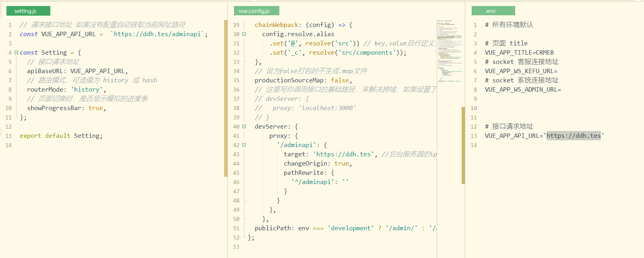This screenshot has width=644, height=258.
Task: Click the '# 所有环境默认' comment in .env
Action: pyautogui.click(x=509, y=25)
